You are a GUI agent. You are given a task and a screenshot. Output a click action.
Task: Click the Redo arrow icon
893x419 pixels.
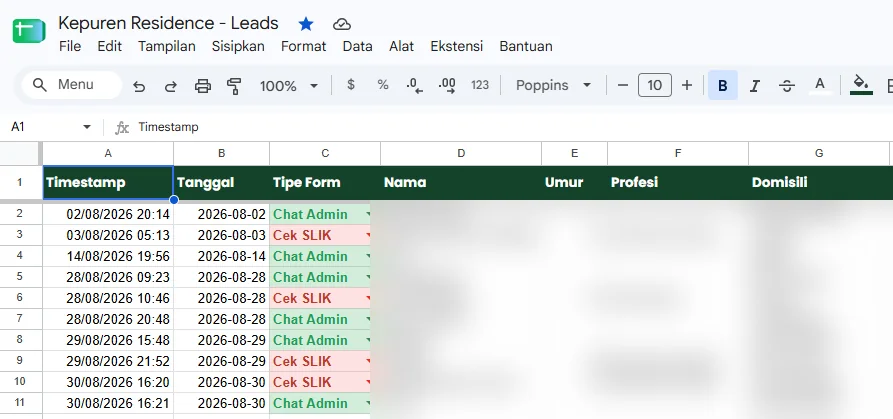[170, 86]
